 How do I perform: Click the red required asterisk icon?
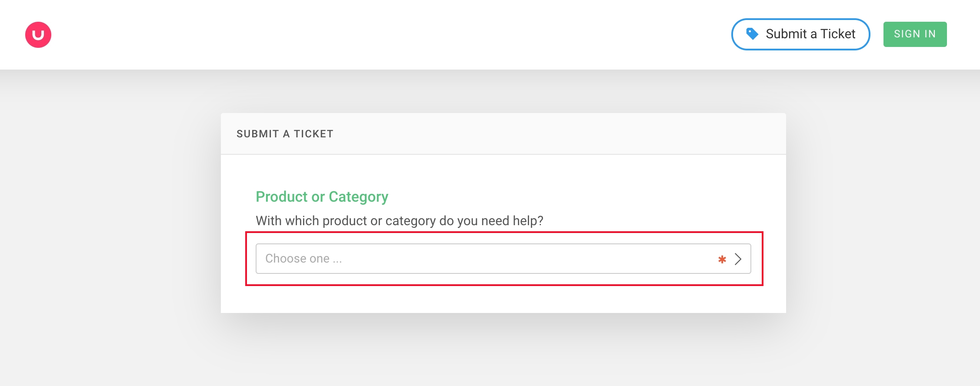(x=722, y=260)
